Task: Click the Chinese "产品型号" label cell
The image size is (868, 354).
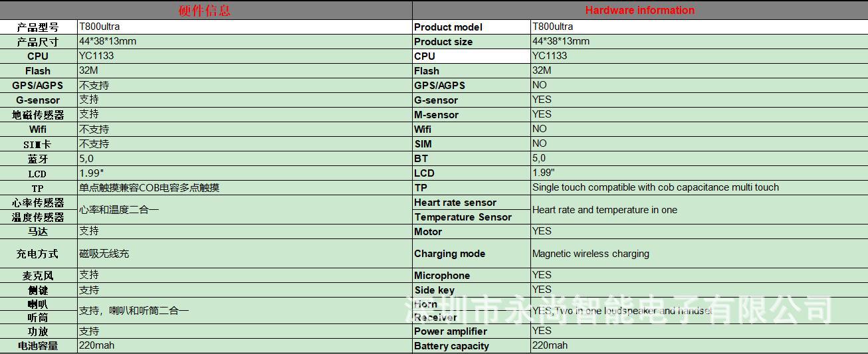Action: coord(39,27)
